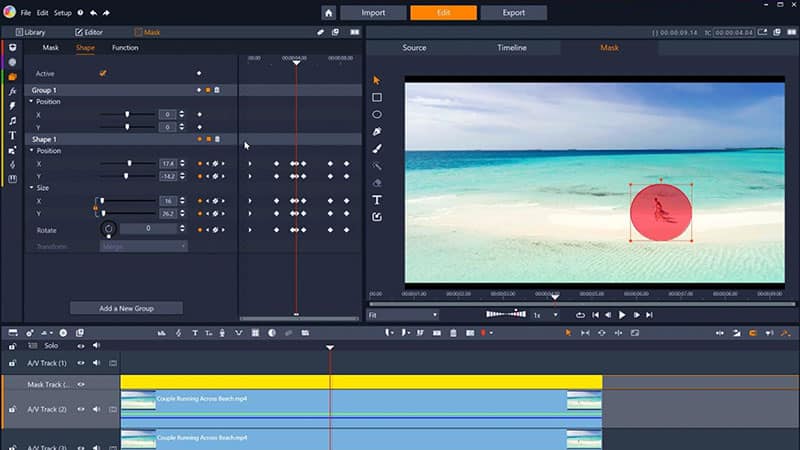
Task: Click the yellow Mask Track clip
Action: tap(361, 382)
